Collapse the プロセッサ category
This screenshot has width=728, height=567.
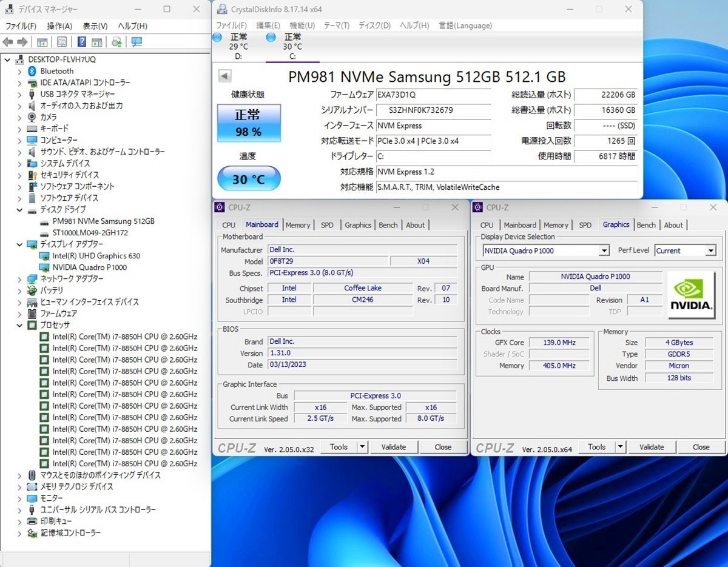[20, 325]
